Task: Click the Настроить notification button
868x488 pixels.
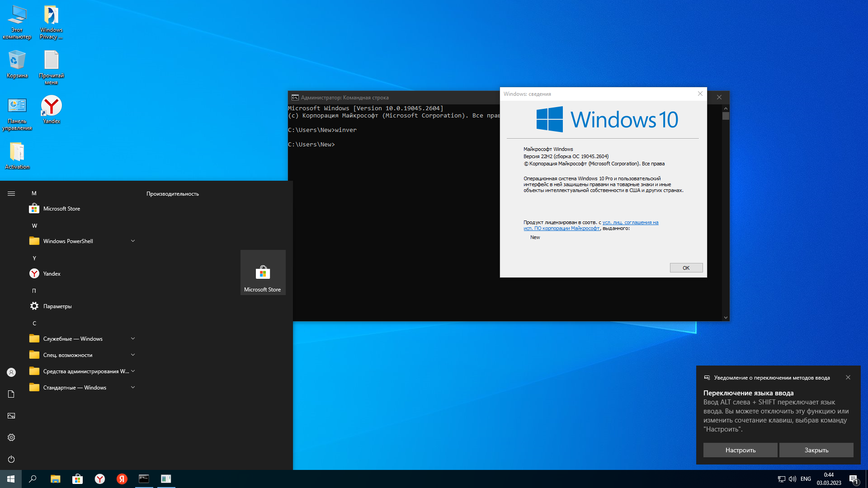Action: pos(740,450)
